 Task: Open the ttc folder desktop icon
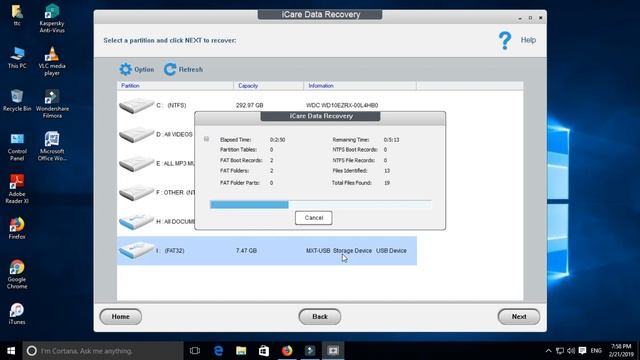[17, 15]
